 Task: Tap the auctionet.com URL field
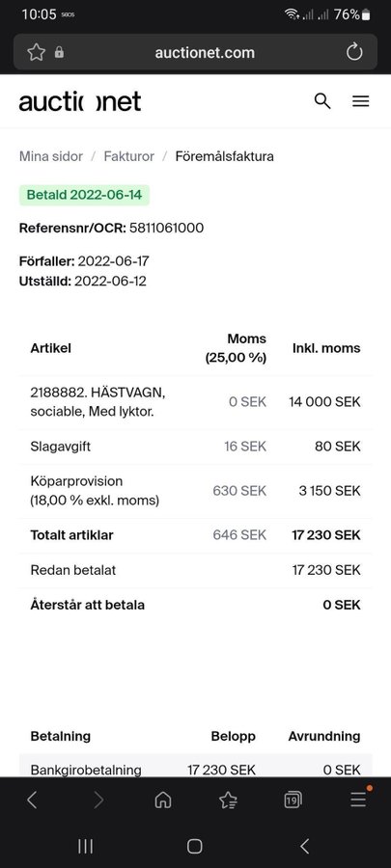[x=205, y=53]
